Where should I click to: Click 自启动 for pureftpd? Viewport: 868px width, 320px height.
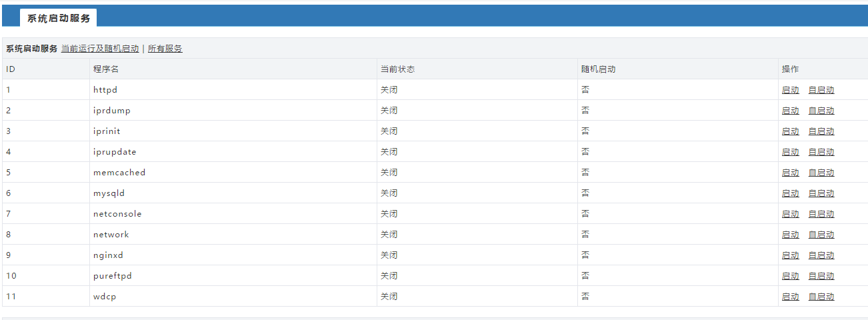click(821, 276)
